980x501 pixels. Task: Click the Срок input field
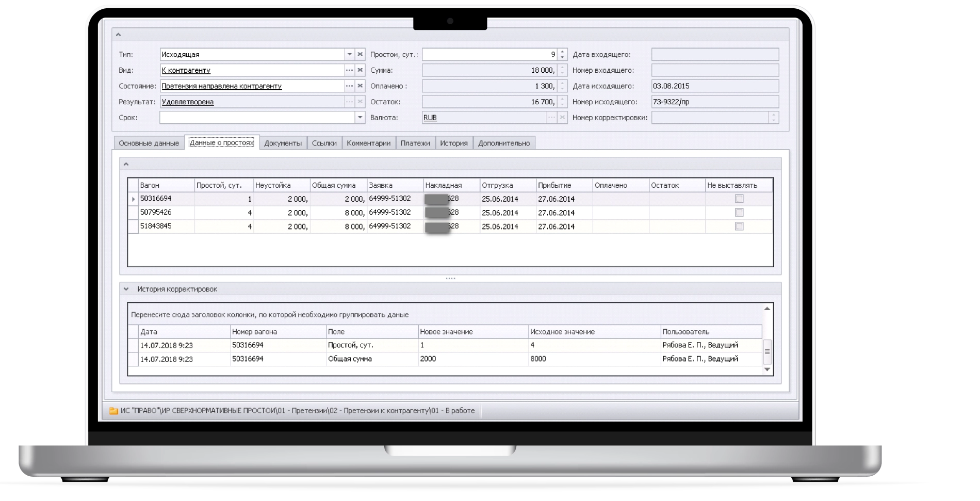click(x=257, y=118)
